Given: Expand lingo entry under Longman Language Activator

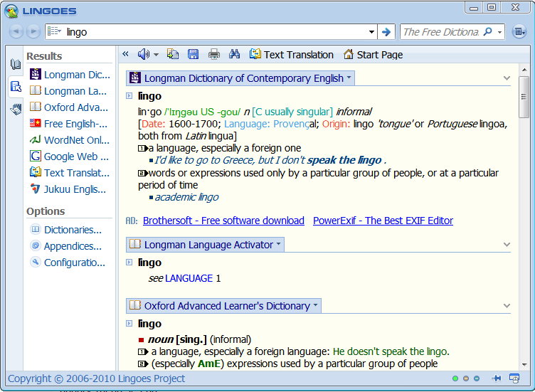Looking at the screenshot, I should pos(129,263).
